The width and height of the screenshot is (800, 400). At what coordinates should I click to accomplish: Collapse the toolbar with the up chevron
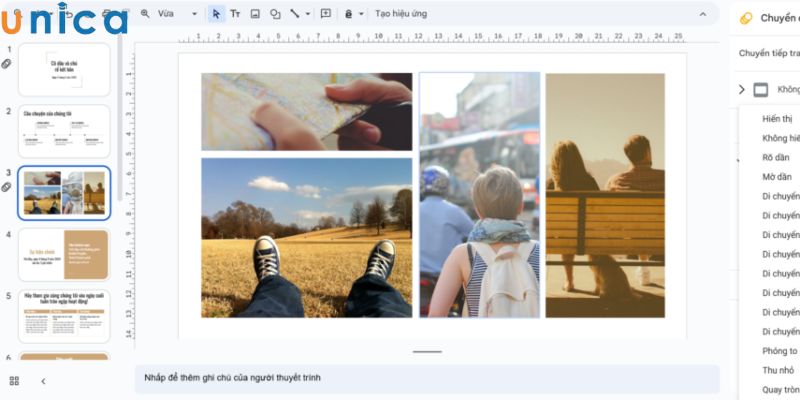click(703, 14)
